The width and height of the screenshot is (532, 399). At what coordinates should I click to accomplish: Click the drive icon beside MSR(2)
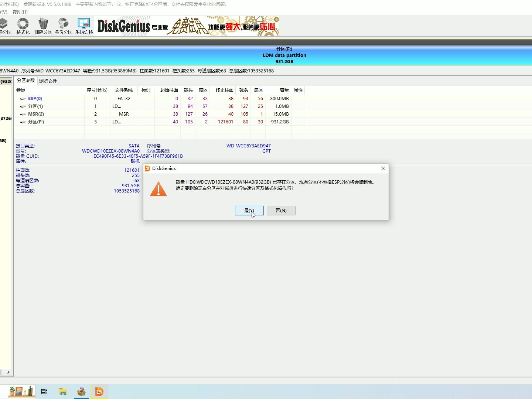point(23,114)
